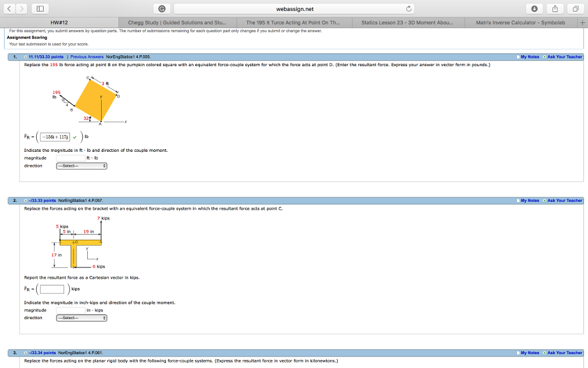The height and width of the screenshot is (368, 588).
Task: Click magnitude in·kips input in question 2
Action: 71,310
